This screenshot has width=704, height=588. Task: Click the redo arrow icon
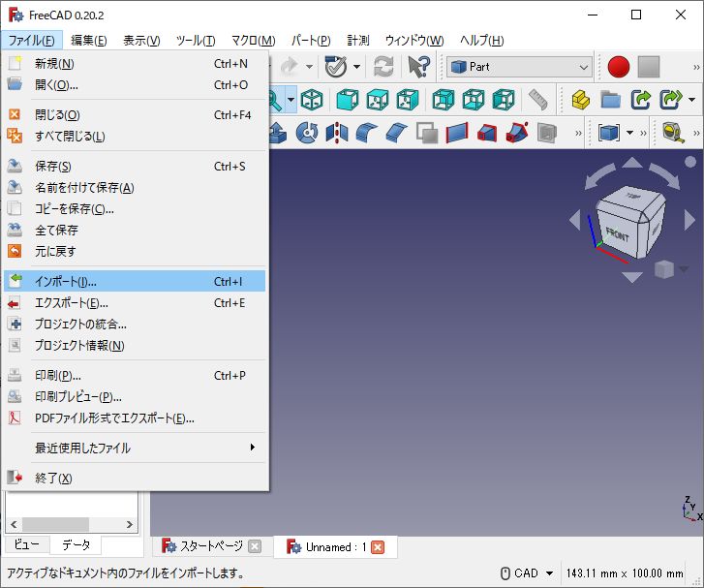point(290,67)
